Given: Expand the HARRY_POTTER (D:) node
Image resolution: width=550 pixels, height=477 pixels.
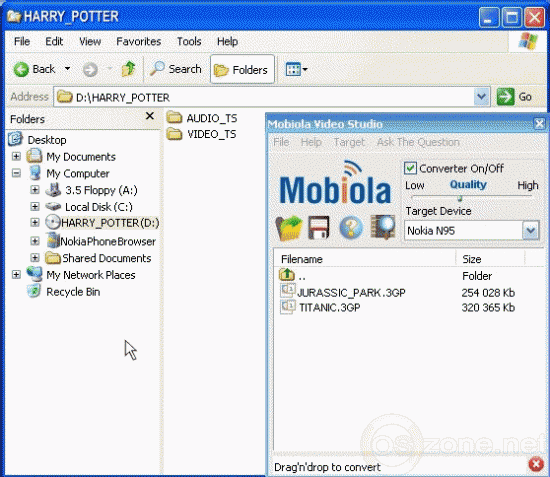Looking at the screenshot, I should click(x=35, y=222).
